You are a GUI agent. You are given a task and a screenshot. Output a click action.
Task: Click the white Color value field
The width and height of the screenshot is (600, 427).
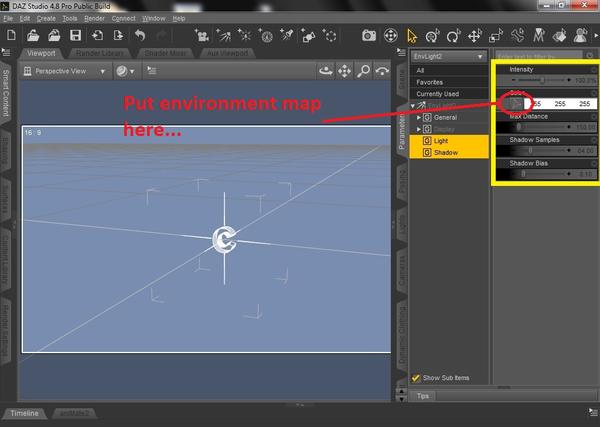[x=561, y=104]
